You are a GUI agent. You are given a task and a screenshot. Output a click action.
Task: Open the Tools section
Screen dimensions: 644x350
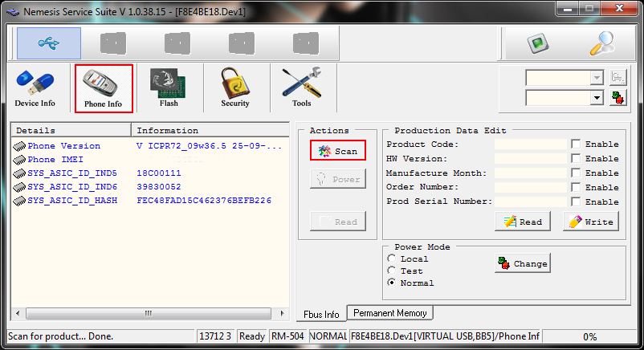pos(302,88)
